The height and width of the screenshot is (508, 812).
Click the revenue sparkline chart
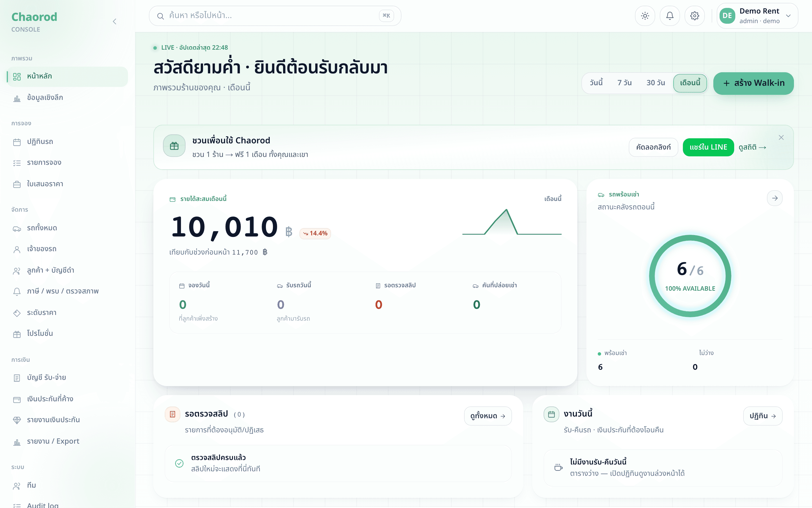(x=512, y=222)
